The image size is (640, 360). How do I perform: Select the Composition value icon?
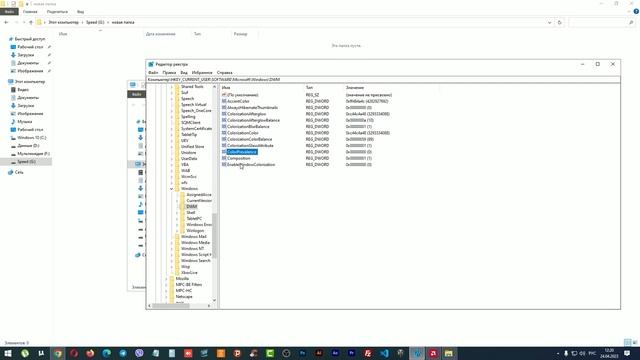[224, 158]
